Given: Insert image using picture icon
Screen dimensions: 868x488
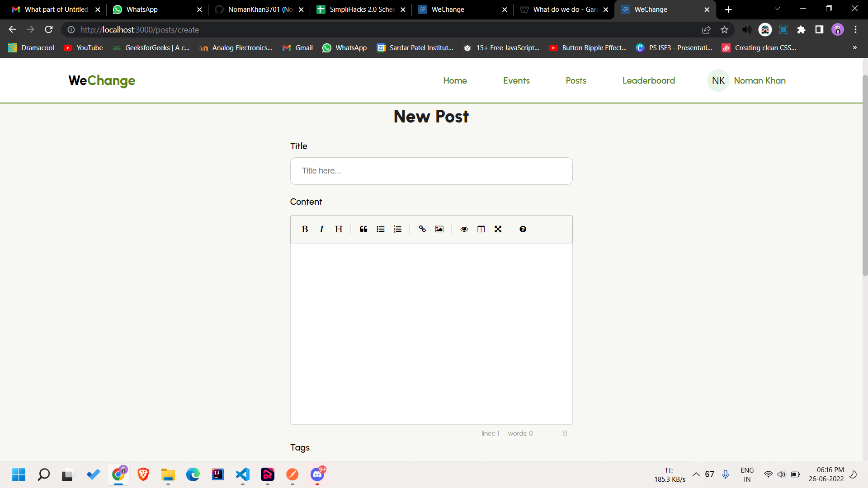Looking at the screenshot, I should tap(439, 229).
